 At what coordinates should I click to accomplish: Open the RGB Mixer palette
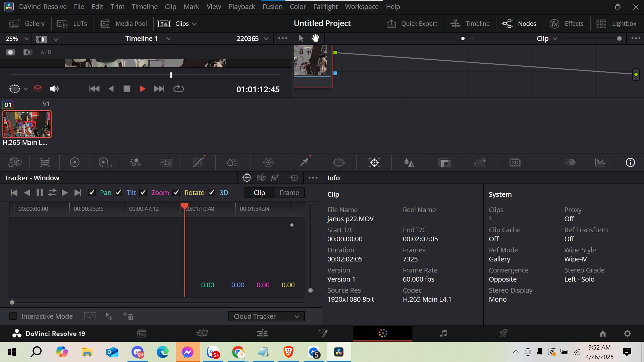tap(135, 163)
